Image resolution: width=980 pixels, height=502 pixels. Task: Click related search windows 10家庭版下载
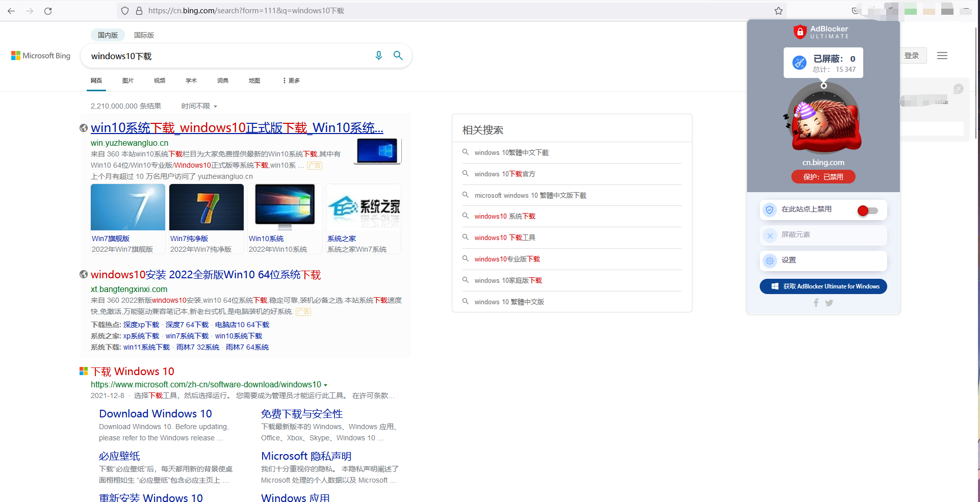pyautogui.click(x=508, y=280)
